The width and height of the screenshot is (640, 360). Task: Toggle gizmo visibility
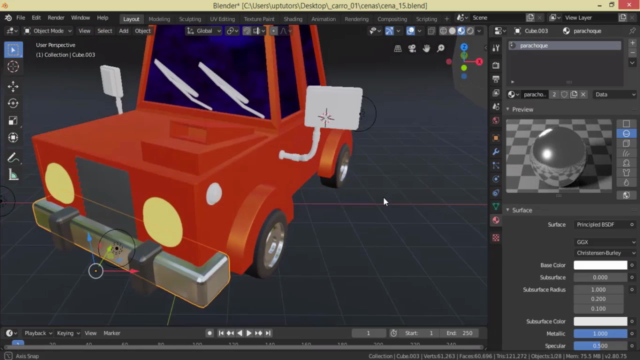pos(389,31)
